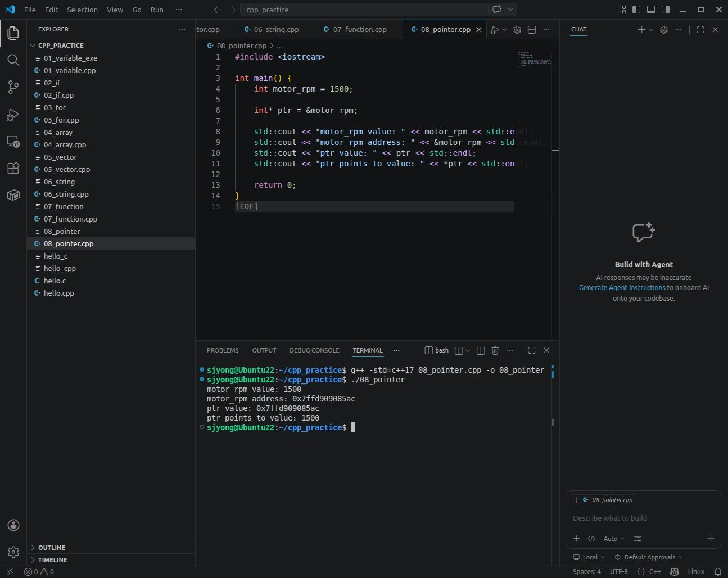Screen dimensions: 728x578
Task: Switch to the DEBUG CONSOLE tab
Action: tap(314, 350)
